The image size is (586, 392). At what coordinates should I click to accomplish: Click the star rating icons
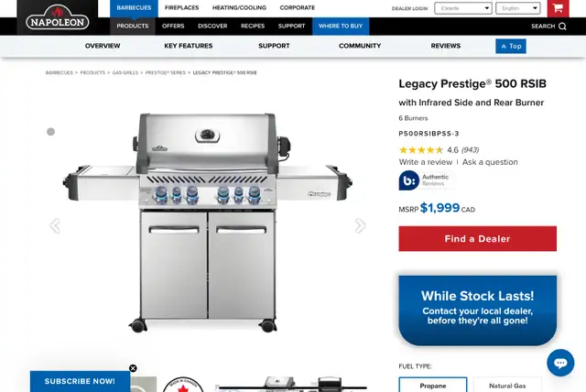[421, 150]
